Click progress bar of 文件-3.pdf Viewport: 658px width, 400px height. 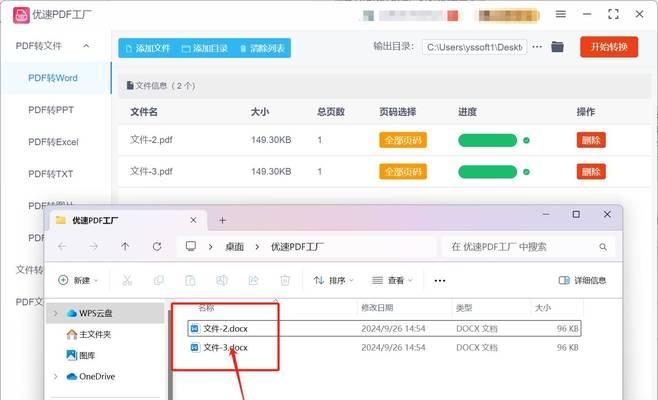(x=487, y=172)
